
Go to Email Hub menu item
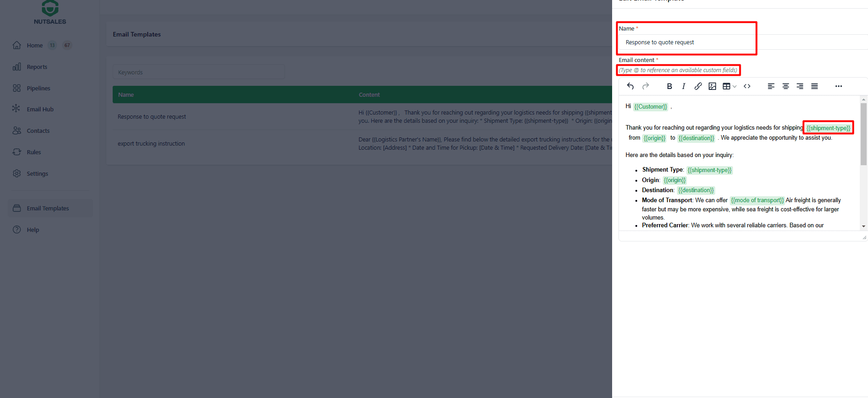point(40,109)
